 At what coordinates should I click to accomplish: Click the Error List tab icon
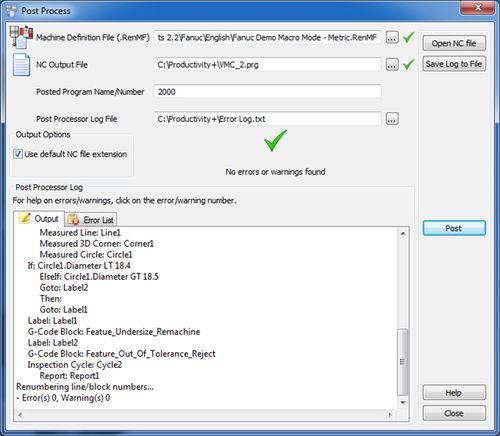coord(73,220)
